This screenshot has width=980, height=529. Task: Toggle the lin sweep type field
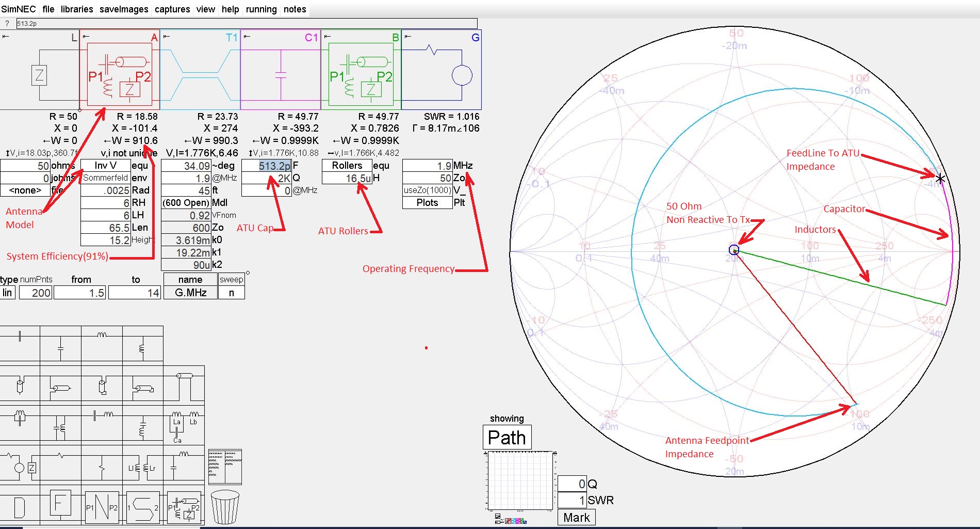pyautogui.click(x=7, y=293)
